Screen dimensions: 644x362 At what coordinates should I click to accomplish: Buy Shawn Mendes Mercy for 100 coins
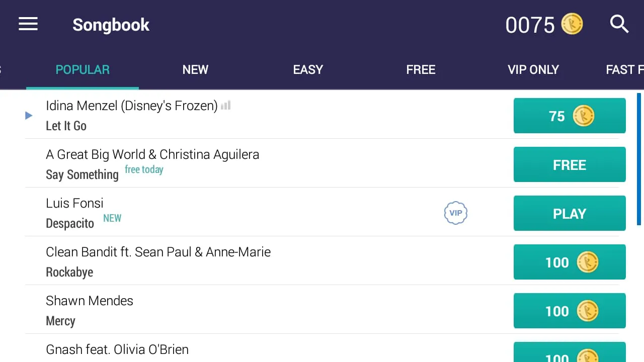point(570,311)
